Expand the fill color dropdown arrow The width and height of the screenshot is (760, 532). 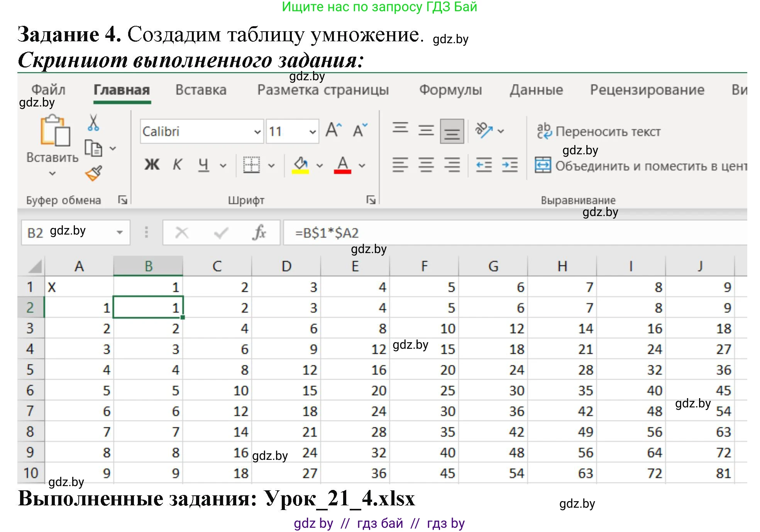click(x=320, y=165)
